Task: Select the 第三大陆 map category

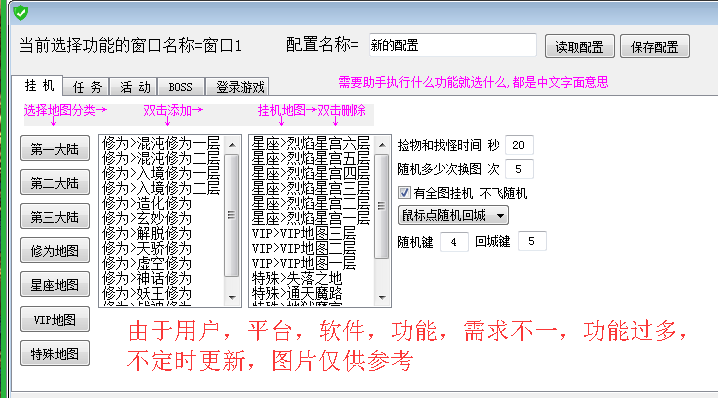Action: coord(55,217)
